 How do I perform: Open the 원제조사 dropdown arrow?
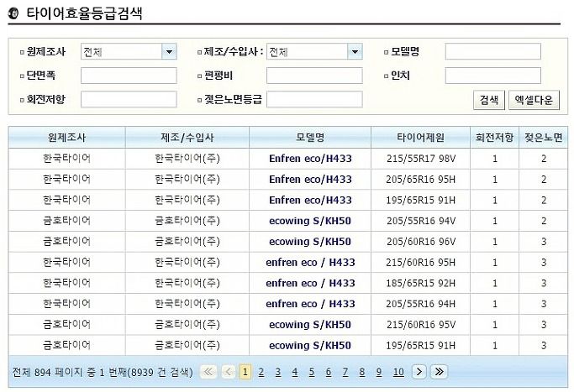[x=169, y=51]
